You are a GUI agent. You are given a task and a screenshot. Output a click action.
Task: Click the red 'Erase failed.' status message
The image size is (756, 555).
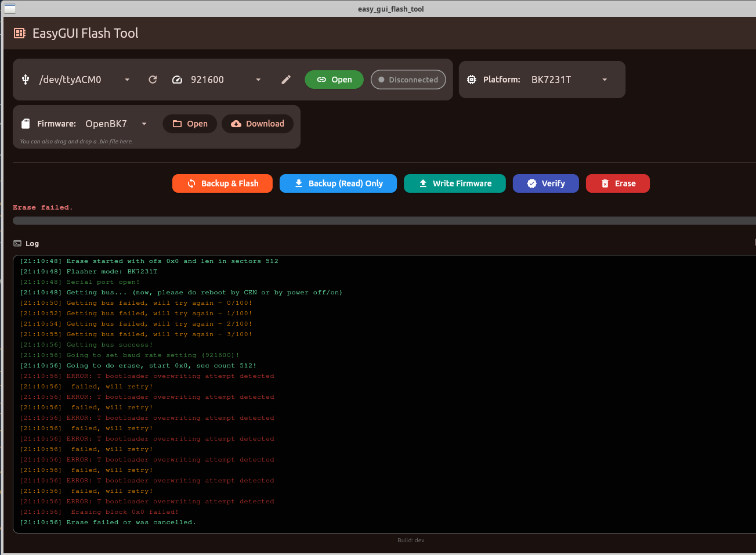click(43, 208)
